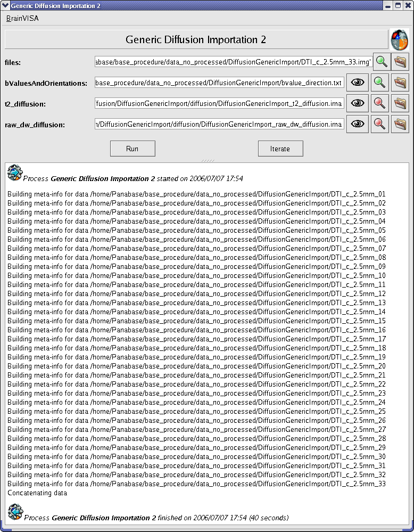The width and height of the screenshot is (414, 532).
Task: Open the BrainVISA menu
Action: coord(22,18)
